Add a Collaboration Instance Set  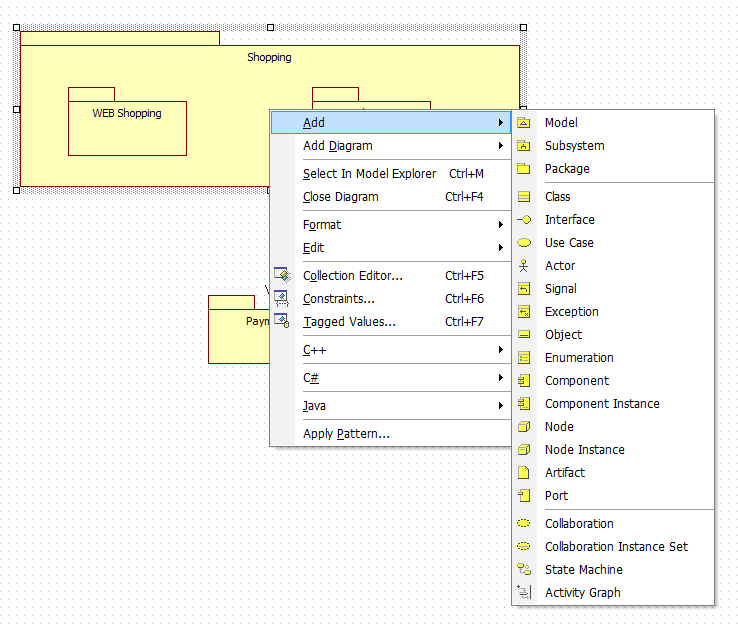pyautogui.click(x=613, y=547)
